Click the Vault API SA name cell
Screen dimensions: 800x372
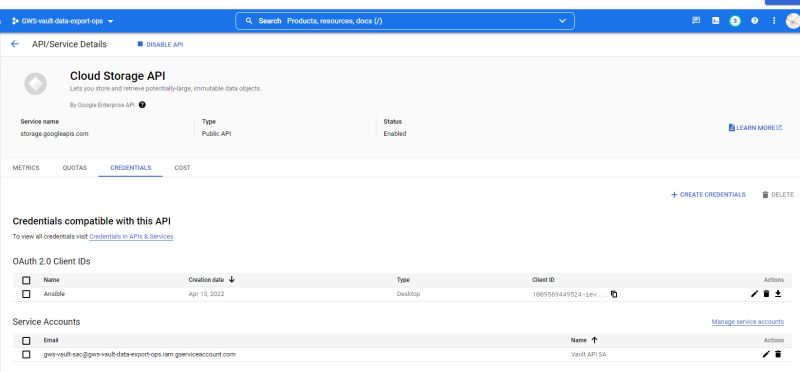click(589, 354)
